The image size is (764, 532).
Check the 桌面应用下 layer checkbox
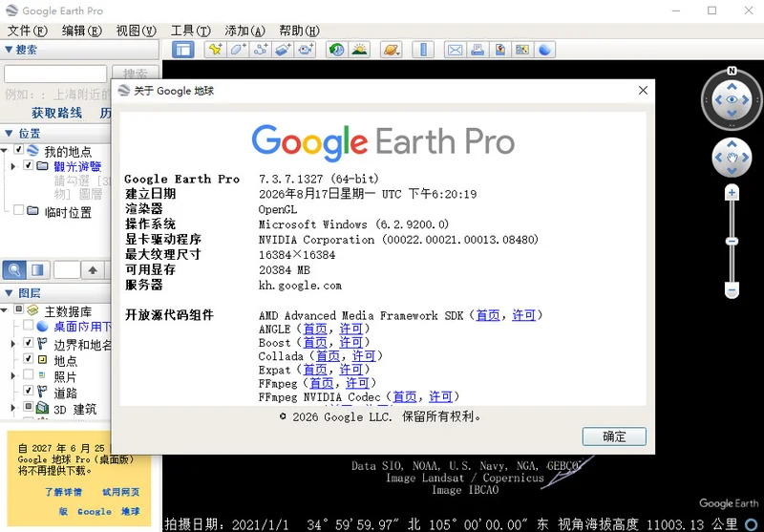tap(29, 325)
